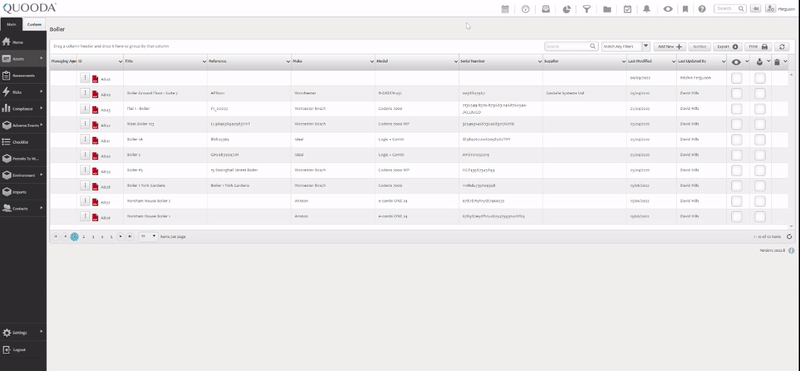
Task: Open the Supplier column header menu arrow
Action: 623,61
